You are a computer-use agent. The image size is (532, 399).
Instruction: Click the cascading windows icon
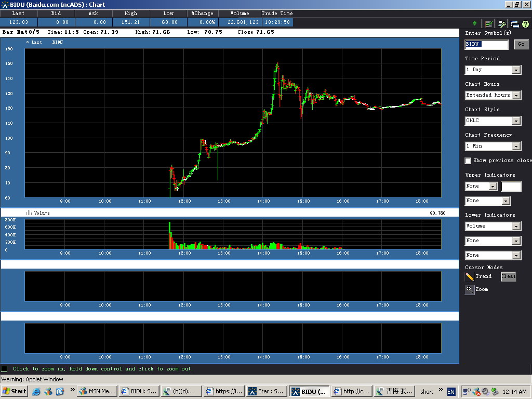pos(514,24)
